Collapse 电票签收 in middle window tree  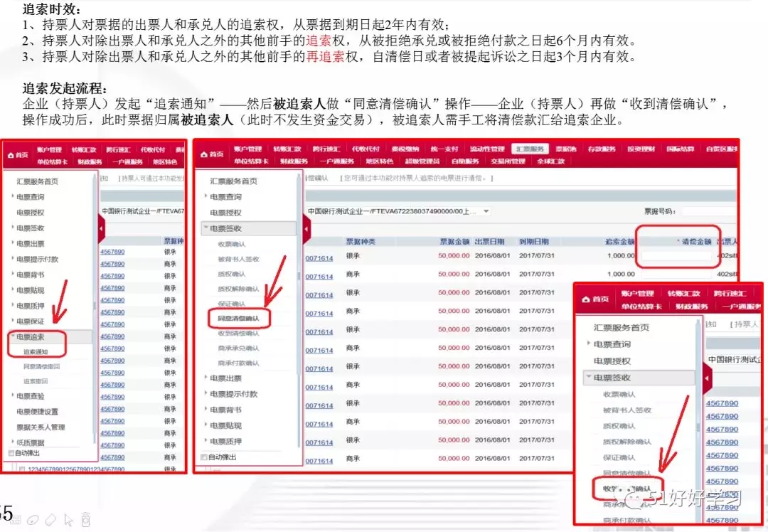(206, 228)
